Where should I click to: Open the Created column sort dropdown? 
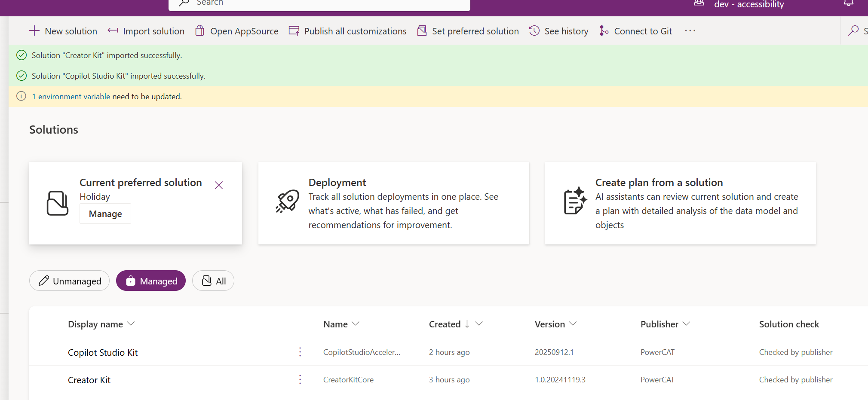pos(479,324)
